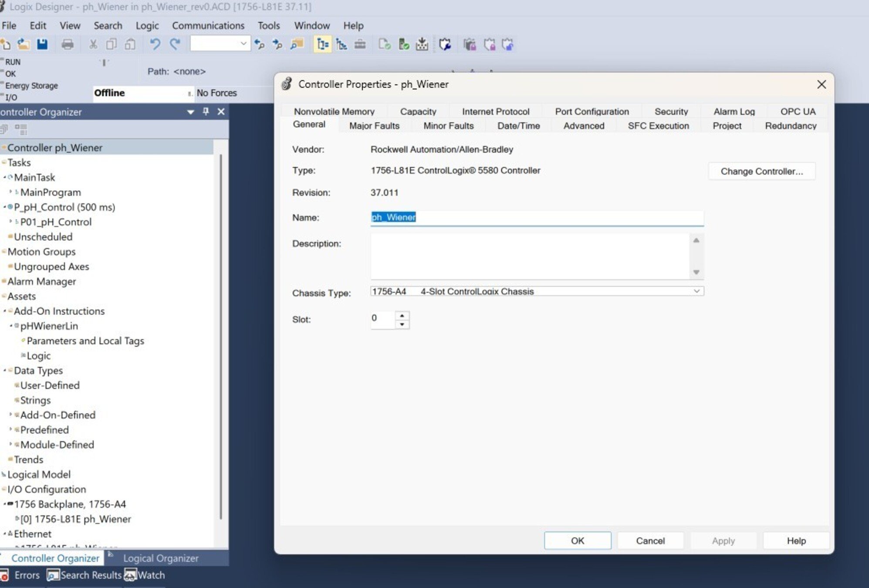869x588 pixels.
Task: Pin the Controller Organizer panel
Action: (x=206, y=112)
